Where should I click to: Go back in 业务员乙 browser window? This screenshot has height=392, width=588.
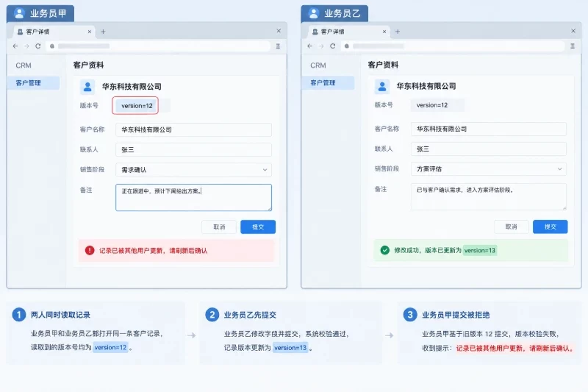coord(309,46)
